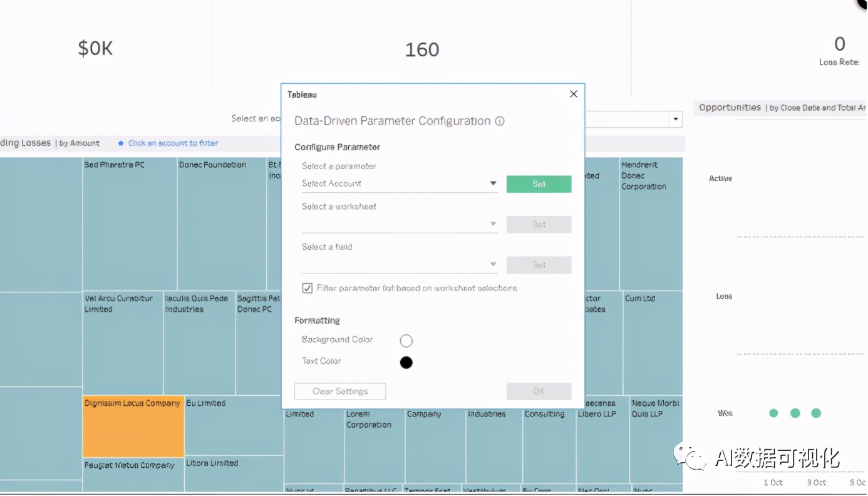This screenshot has width=868, height=496.
Task: Confirm the dialog with the OK button
Action: click(x=539, y=391)
